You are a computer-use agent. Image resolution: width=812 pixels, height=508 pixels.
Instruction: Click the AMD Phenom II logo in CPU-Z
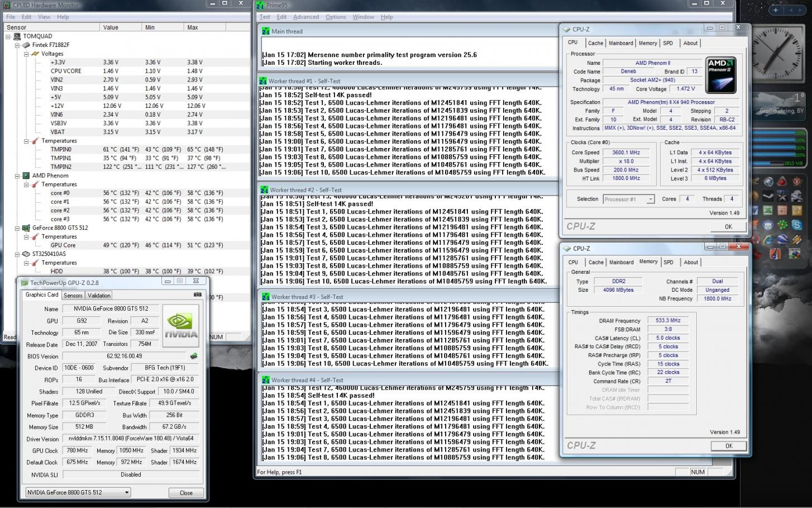720,75
